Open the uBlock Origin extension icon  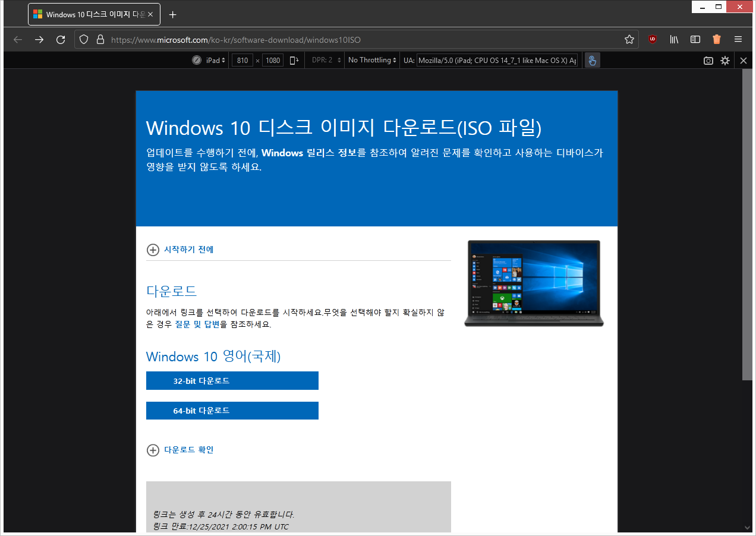pos(653,40)
